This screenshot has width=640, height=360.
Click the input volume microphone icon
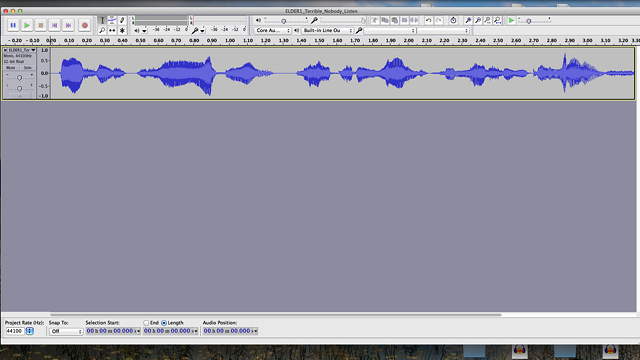314,20
